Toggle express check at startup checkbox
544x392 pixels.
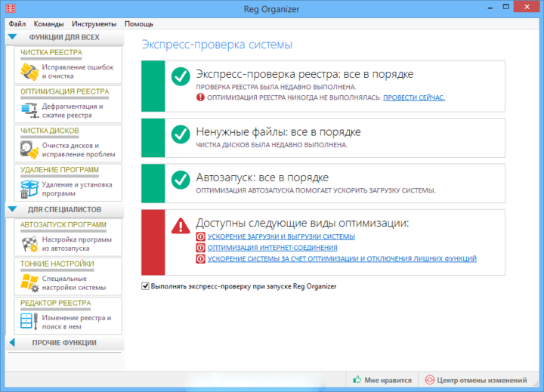[145, 286]
